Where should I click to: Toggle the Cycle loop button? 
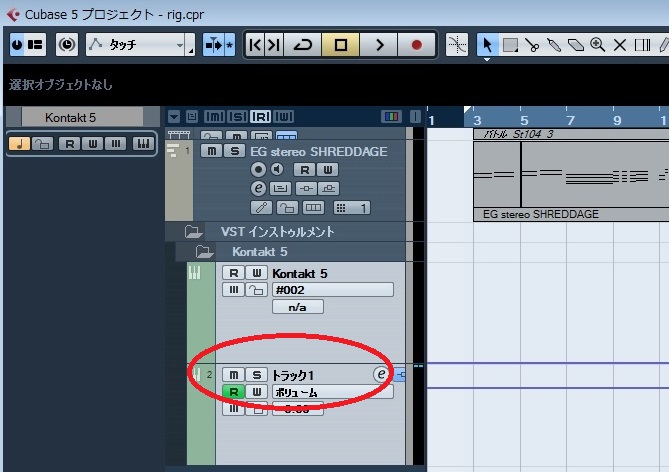(303, 44)
